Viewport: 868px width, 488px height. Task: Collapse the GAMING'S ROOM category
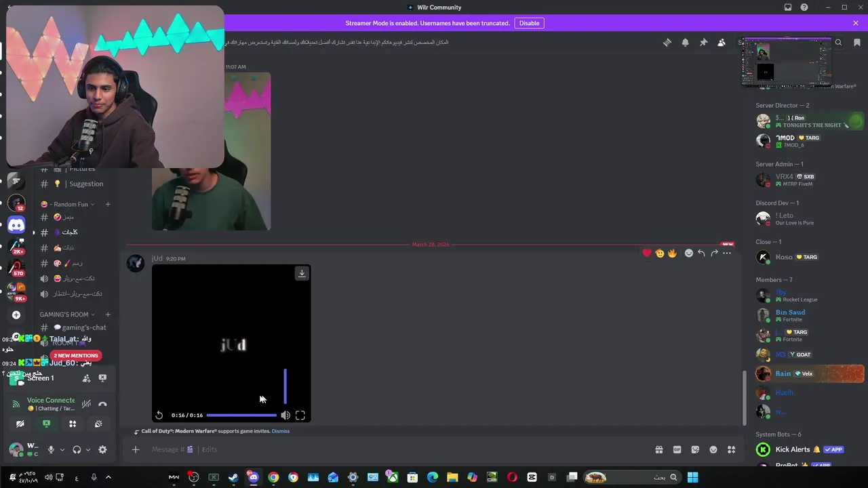(67, 314)
